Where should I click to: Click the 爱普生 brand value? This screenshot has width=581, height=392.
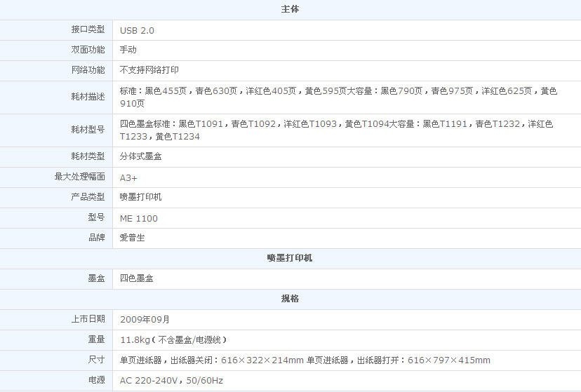tap(133, 238)
